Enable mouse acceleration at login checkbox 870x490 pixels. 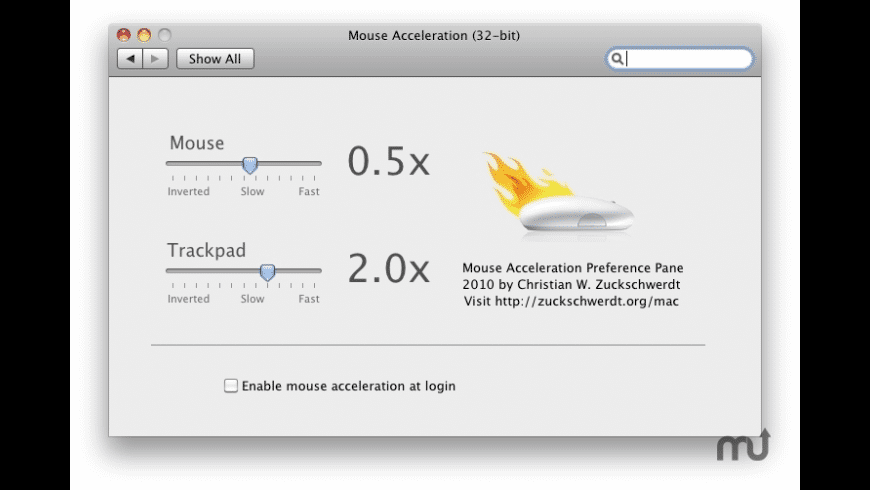(231, 386)
